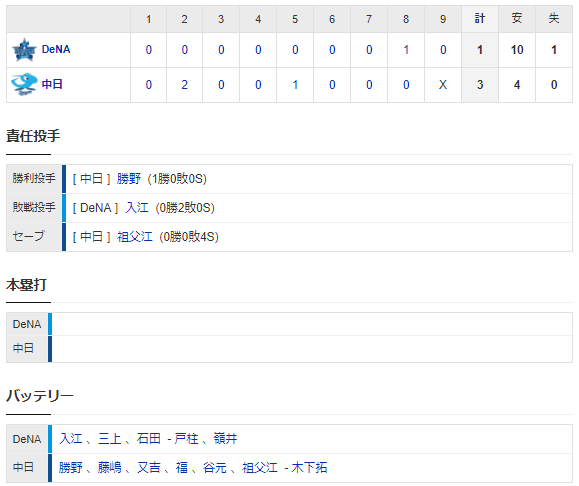Open 谷元 in 中日 battery list
This screenshot has height=486, width=579.
[x=215, y=468]
